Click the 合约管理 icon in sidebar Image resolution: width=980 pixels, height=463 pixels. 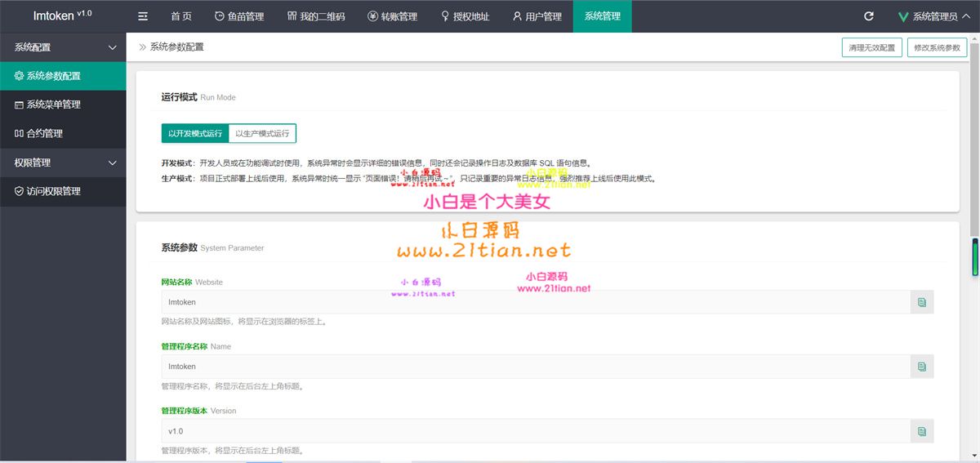(x=20, y=133)
